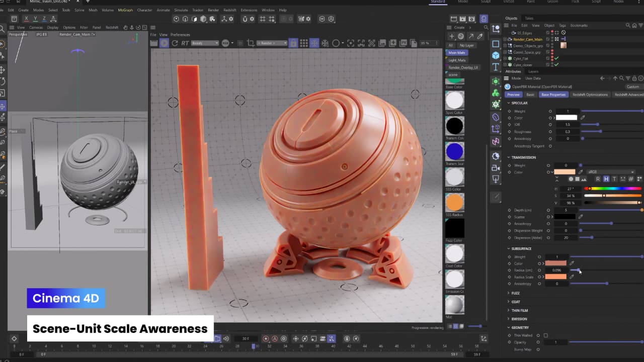The height and width of the screenshot is (362, 644).
Task: Click the green enable checkmark on Cyke_Flat
Action: click(556, 58)
